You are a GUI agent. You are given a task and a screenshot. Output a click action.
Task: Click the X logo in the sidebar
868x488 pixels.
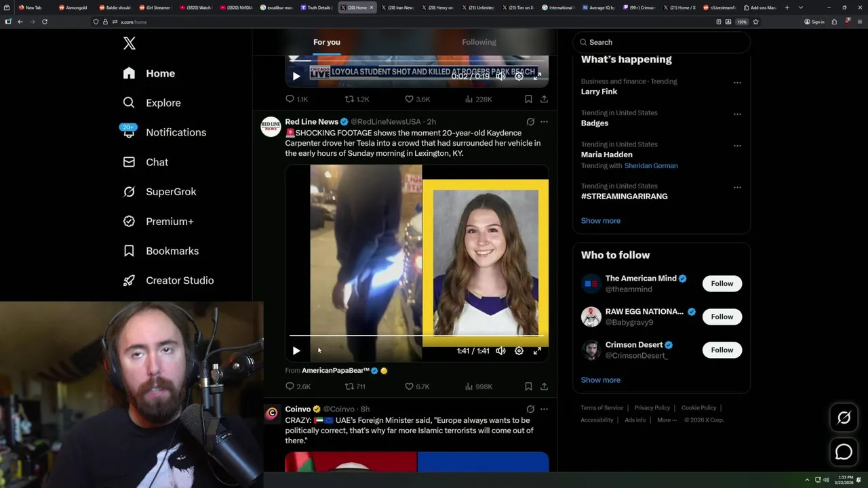pyautogui.click(x=130, y=43)
